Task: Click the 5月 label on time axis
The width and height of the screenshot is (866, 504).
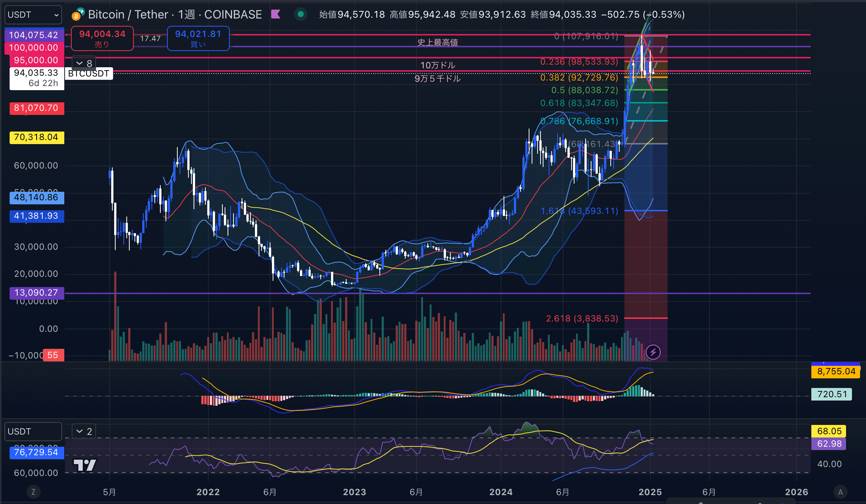Action: 109,492
